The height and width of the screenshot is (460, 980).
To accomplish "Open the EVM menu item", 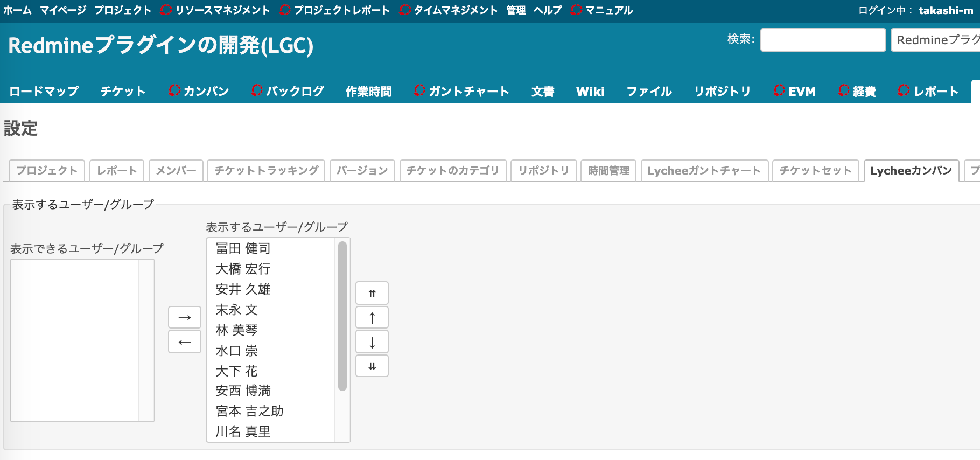I will [x=795, y=92].
